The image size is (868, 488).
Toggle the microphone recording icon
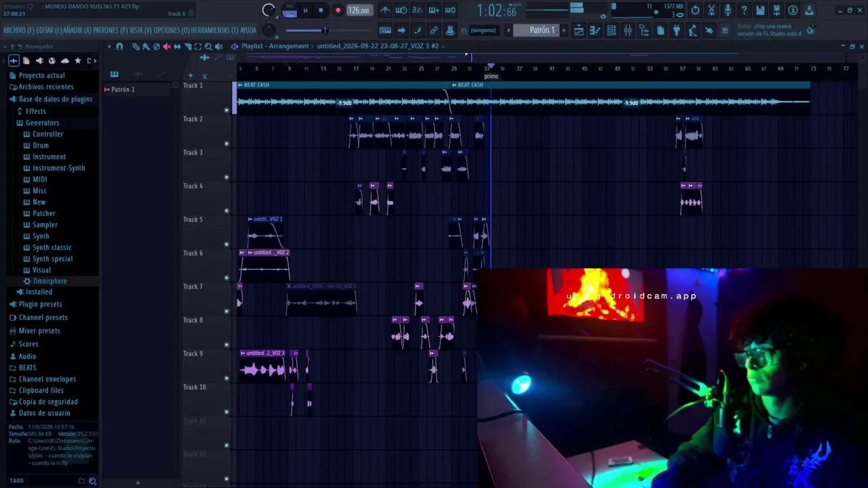pos(728,10)
